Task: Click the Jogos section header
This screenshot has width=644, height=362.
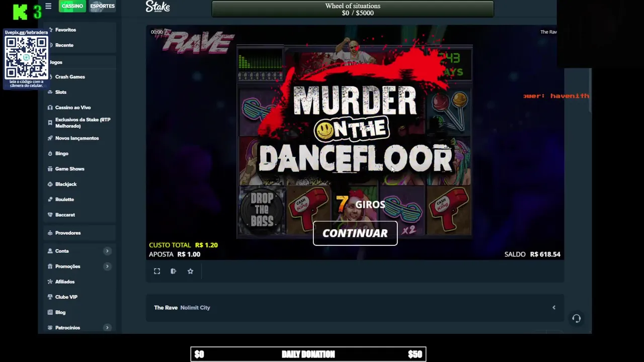Action: [x=56, y=62]
